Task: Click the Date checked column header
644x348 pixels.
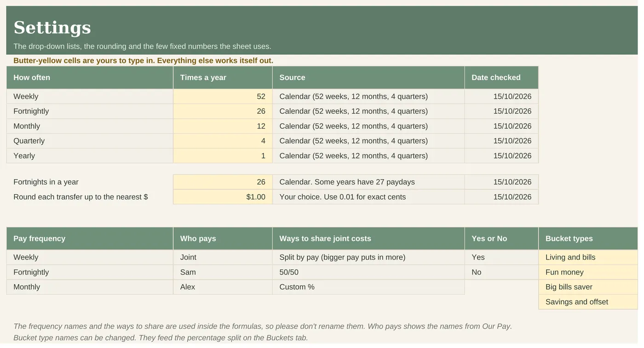Action: click(501, 77)
